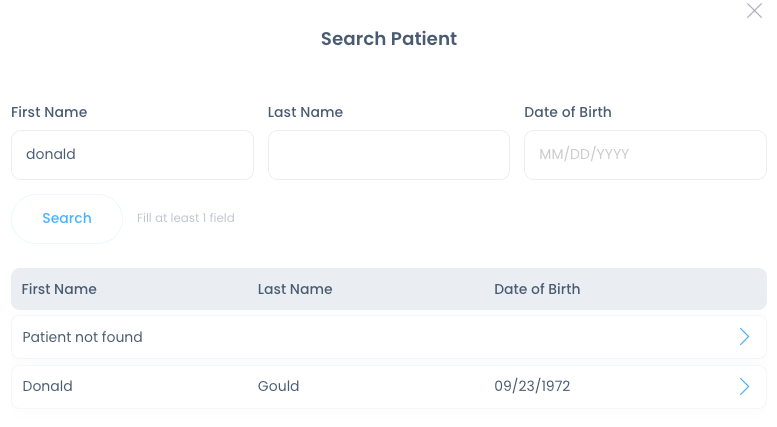
Task: Focus the First Name field containing donald
Action: (x=132, y=155)
